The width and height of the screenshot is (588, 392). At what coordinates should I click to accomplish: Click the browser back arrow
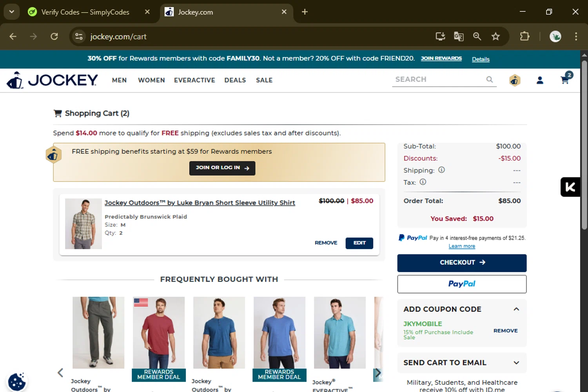[13, 36]
